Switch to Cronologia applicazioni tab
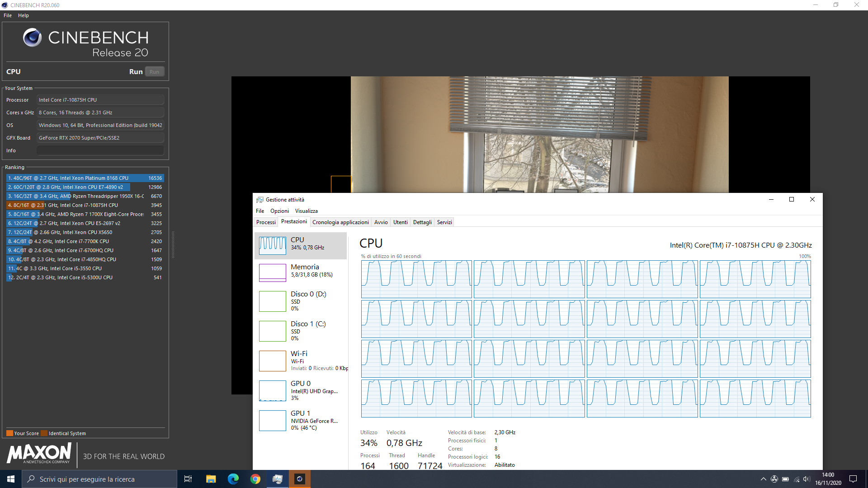 pos(340,222)
